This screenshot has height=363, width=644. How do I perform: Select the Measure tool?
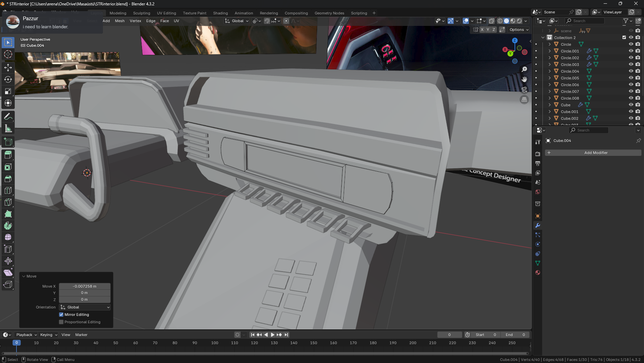pyautogui.click(x=8, y=129)
